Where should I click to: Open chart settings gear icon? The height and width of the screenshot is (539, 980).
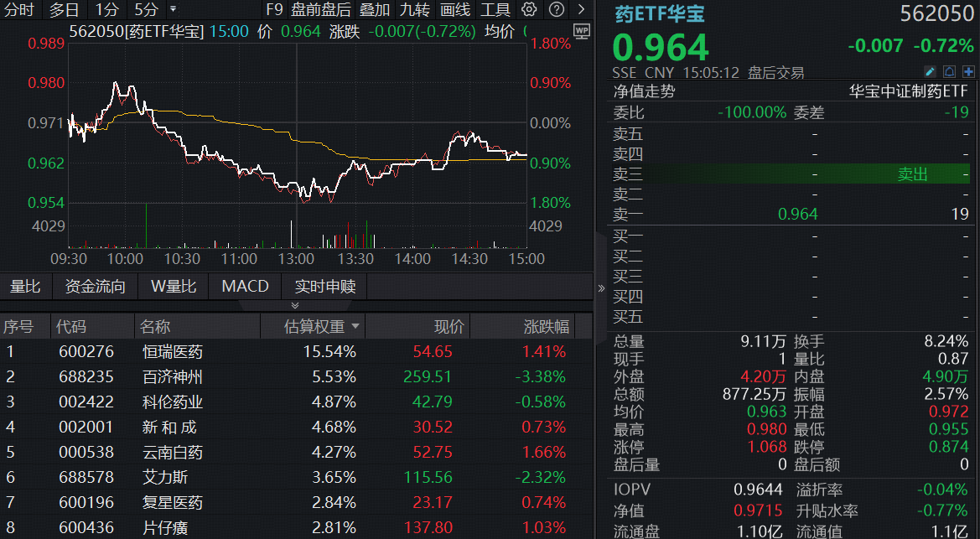[529, 9]
